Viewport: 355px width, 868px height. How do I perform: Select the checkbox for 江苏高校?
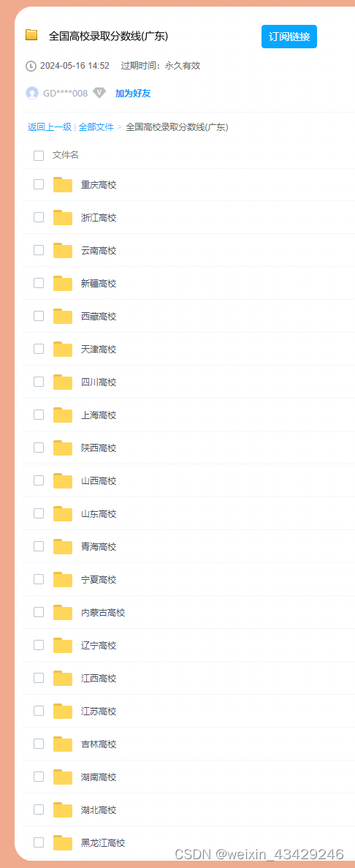click(39, 710)
